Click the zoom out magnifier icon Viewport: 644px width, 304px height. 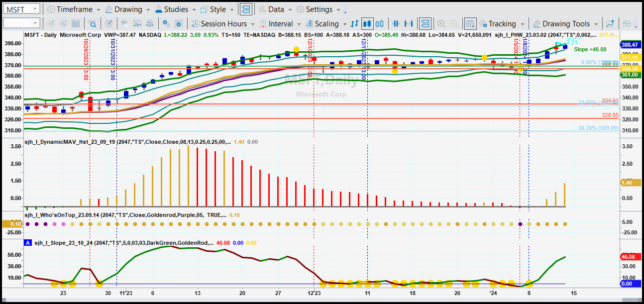pos(454,23)
